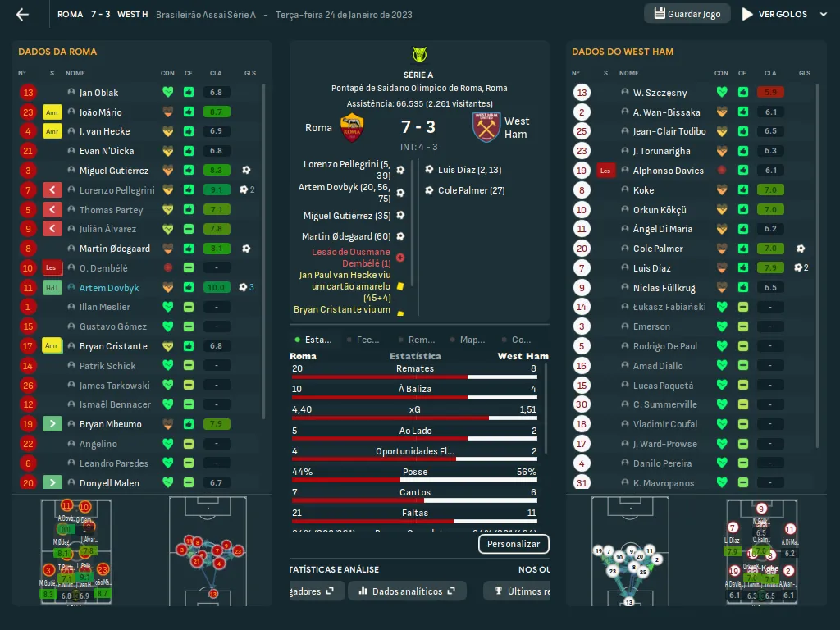840x630 pixels.
Task: Select the Esta... stats view option
Action: tap(313, 340)
